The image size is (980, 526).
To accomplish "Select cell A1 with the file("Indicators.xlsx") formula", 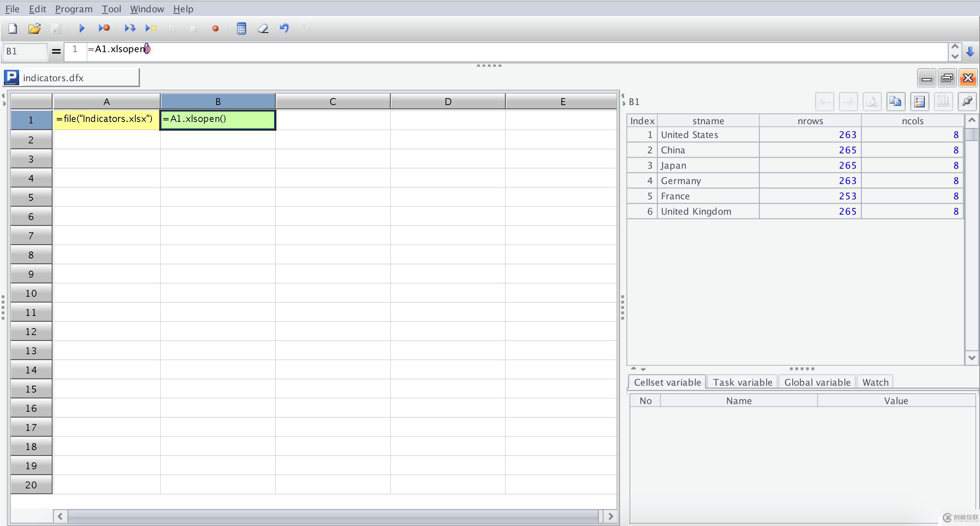I will click(106, 120).
